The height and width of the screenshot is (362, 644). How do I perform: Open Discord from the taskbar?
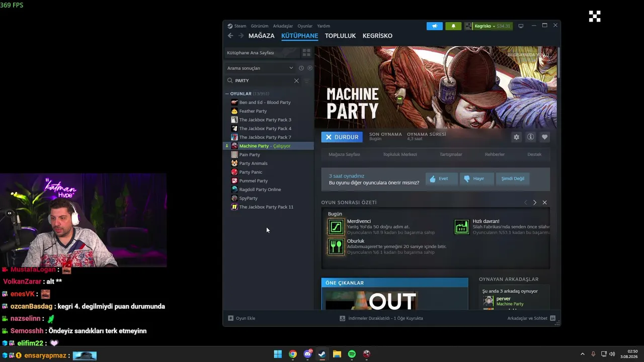[x=307, y=354]
